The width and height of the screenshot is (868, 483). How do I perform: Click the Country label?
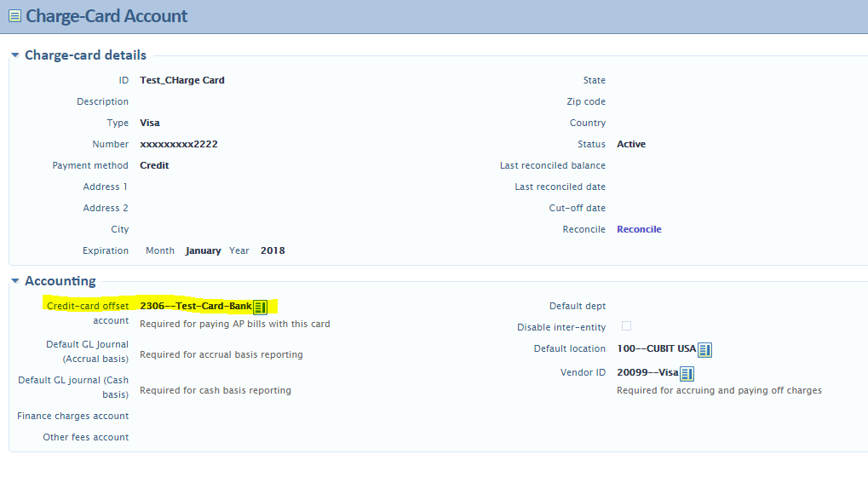[x=588, y=123]
